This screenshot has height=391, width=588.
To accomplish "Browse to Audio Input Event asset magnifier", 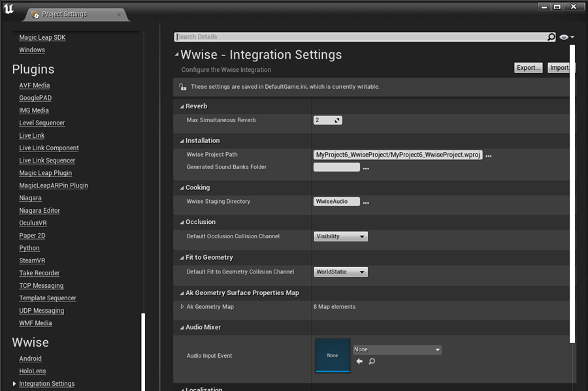I will click(x=372, y=362).
